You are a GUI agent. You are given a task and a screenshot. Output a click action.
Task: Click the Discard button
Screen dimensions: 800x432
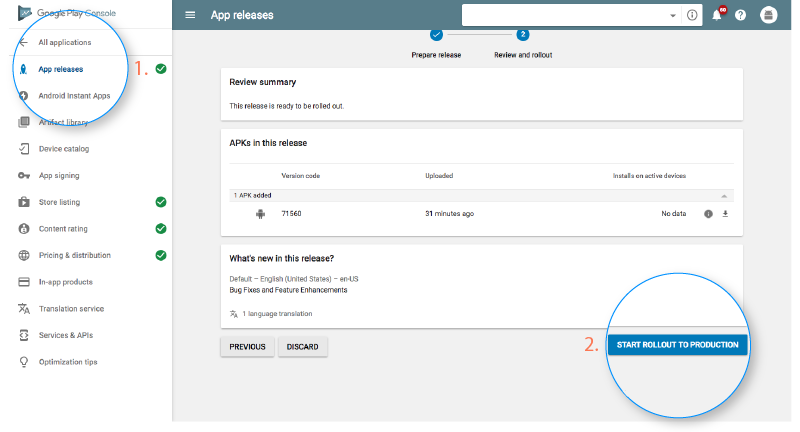click(x=303, y=347)
